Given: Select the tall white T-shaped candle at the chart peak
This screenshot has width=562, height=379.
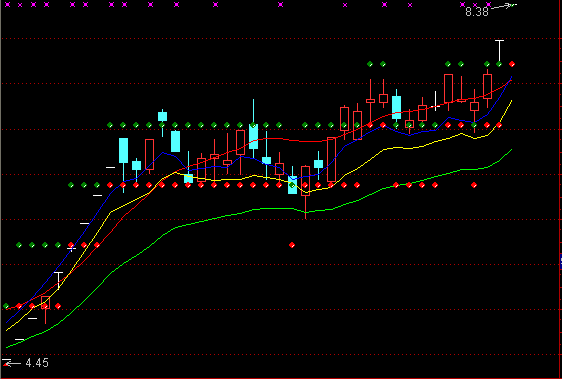Looking at the screenshot, I should (x=499, y=51).
